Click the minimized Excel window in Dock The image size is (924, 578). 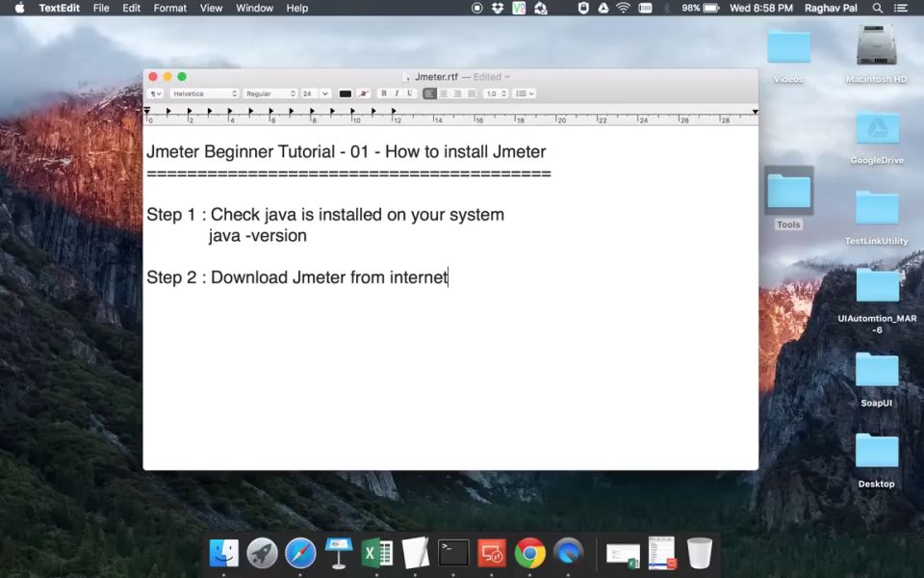coord(623,555)
